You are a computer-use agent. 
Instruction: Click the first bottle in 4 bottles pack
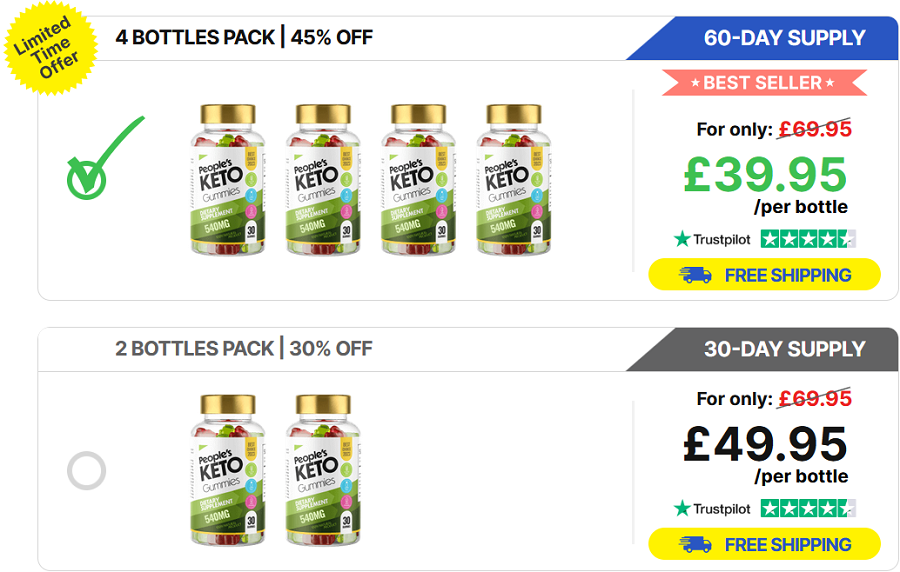(x=228, y=179)
